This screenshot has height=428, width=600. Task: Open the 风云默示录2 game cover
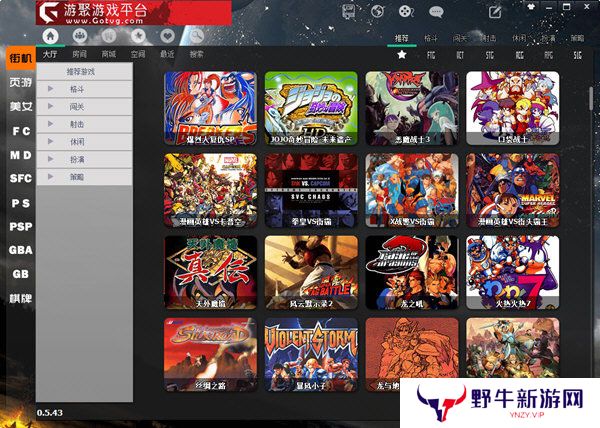[x=311, y=272]
